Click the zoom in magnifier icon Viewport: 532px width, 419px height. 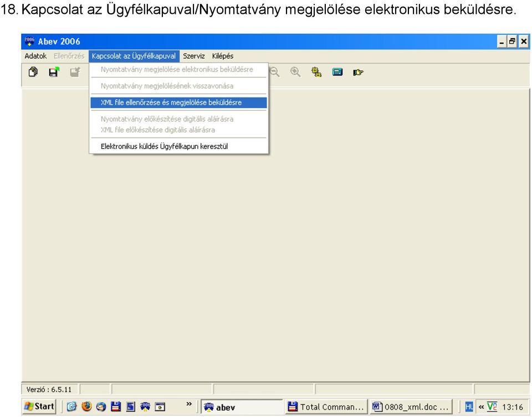point(295,72)
